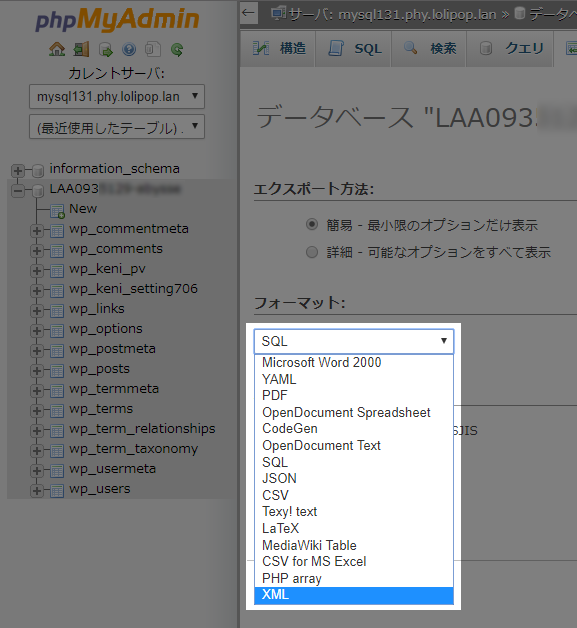Switch to the 構造 tab
577x628 pixels.
(x=279, y=49)
